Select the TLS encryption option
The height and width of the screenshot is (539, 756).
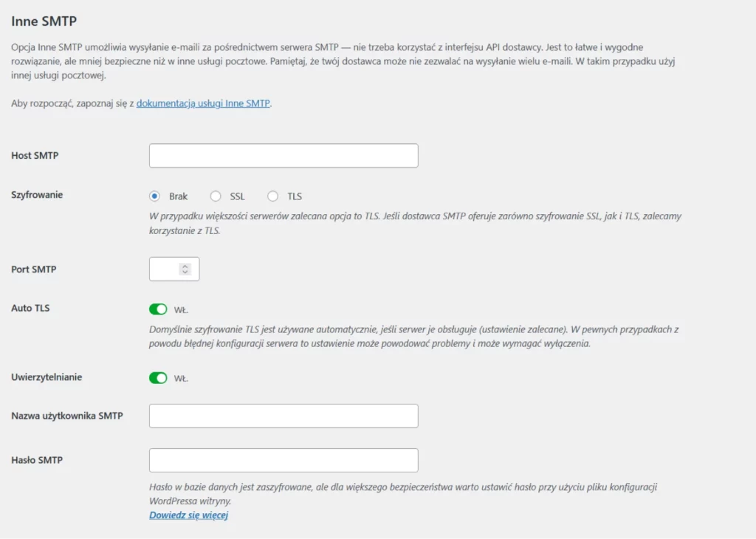pyautogui.click(x=272, y=196)
